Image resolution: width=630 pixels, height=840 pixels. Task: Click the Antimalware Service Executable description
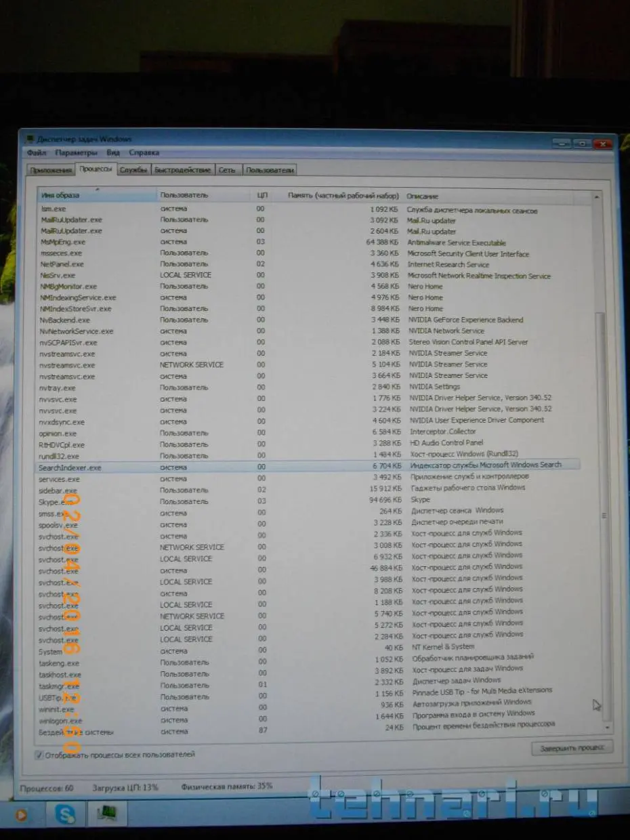coord(457,243)
